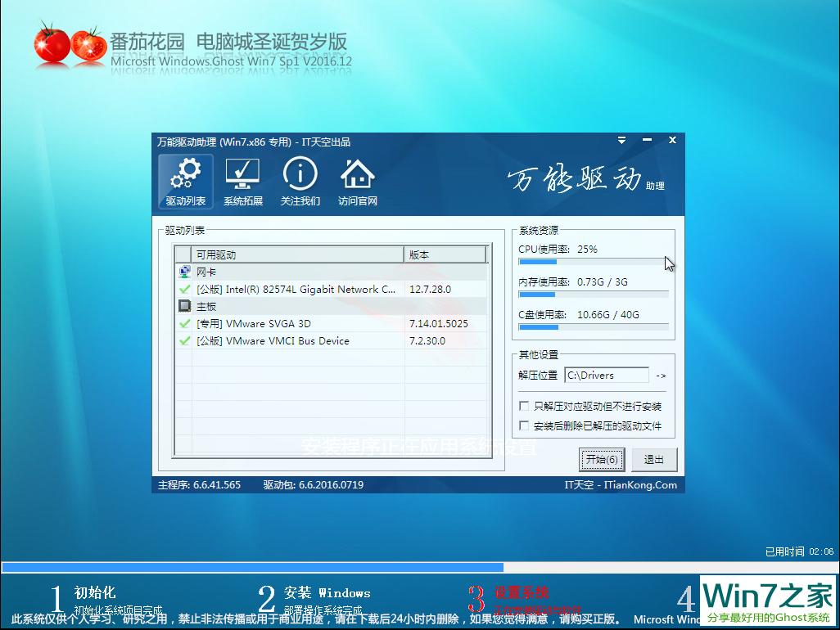The height and width of the screenshot is (630, 840).
Task: Click the 开始(6) start button
Action: coord(602,459)
